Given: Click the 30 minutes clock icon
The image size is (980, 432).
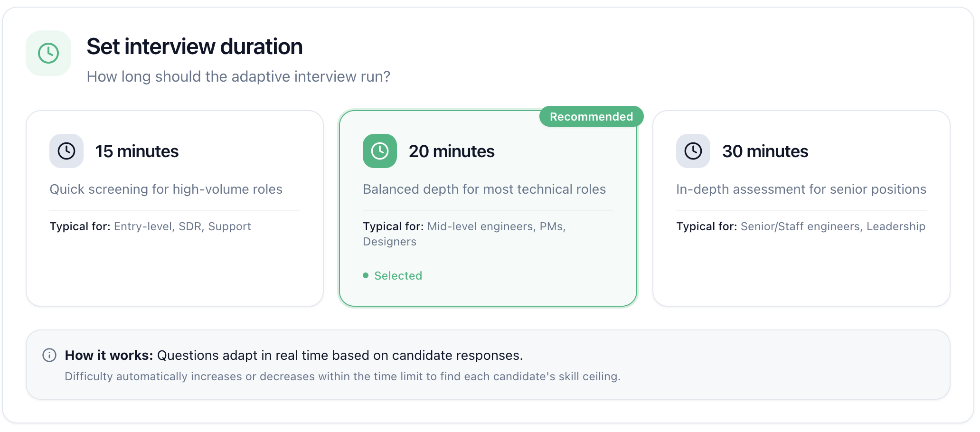Looking at the screenshot, I should (693, 151).
